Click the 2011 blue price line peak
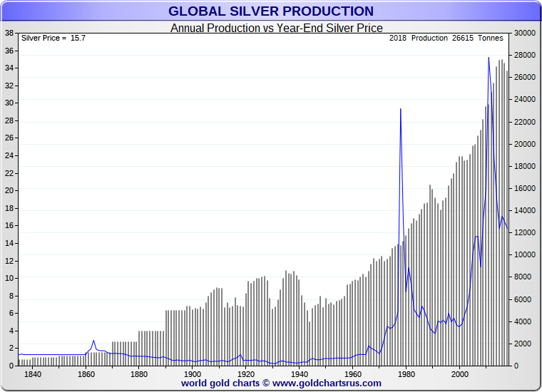Screen dimensions: 542x392 pos(489,58)
